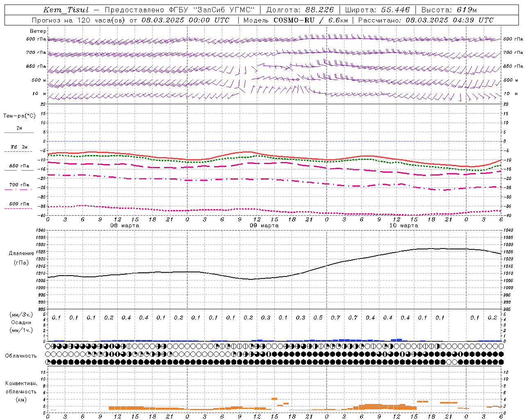The height and width of the screenshot is (420, 525).
Task: Select the 10 марта date label
Action: (404, 225)
